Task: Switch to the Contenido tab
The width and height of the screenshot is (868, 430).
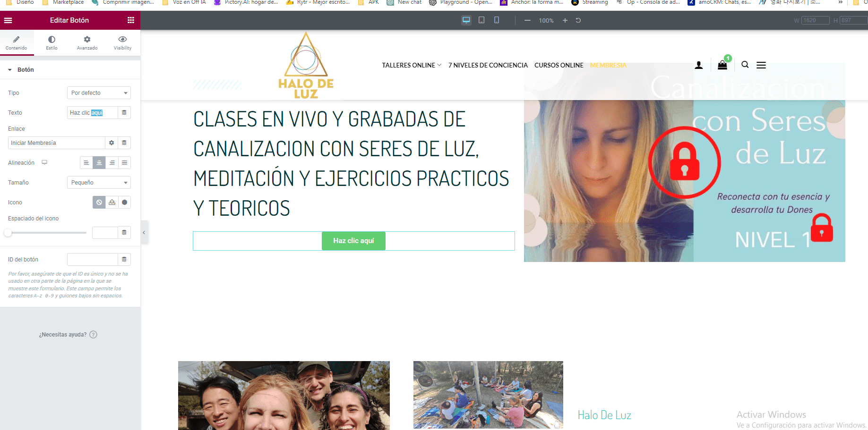Action: (x=17, y=42)
